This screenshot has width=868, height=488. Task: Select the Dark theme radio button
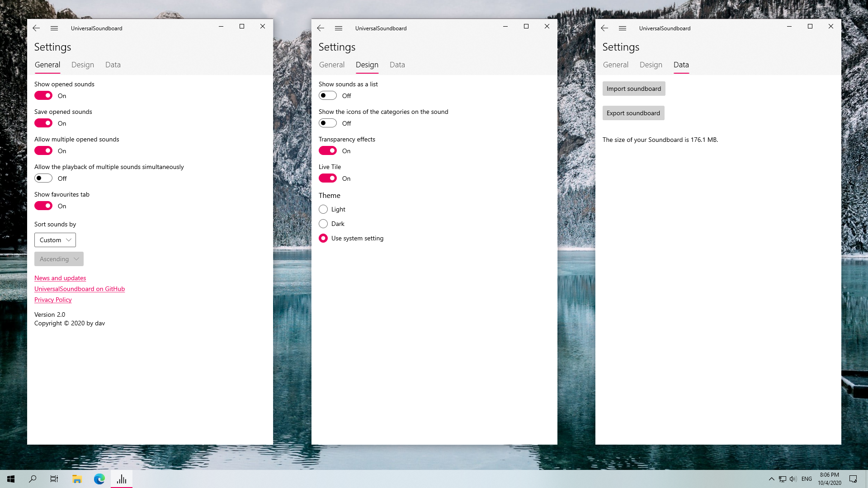(323, 224)
